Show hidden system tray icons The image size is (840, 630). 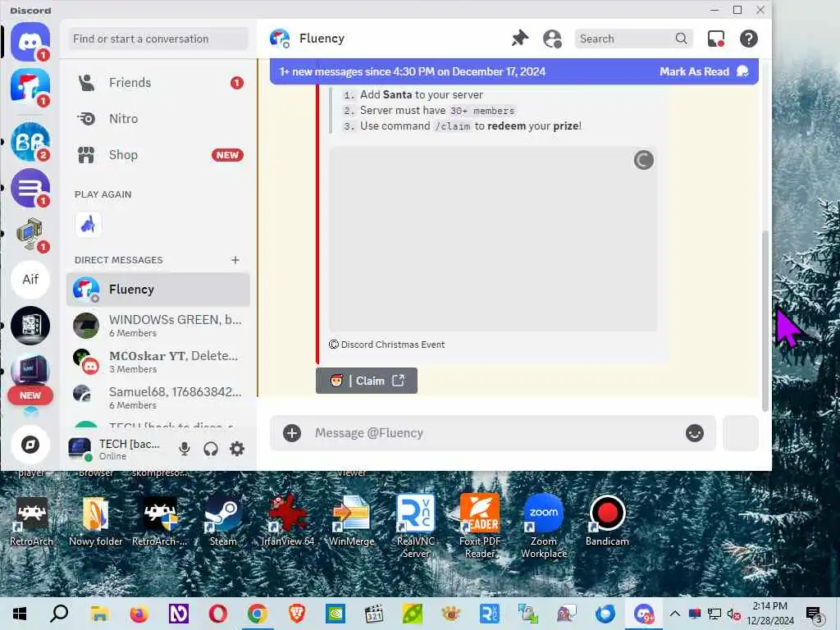(675, 614)
